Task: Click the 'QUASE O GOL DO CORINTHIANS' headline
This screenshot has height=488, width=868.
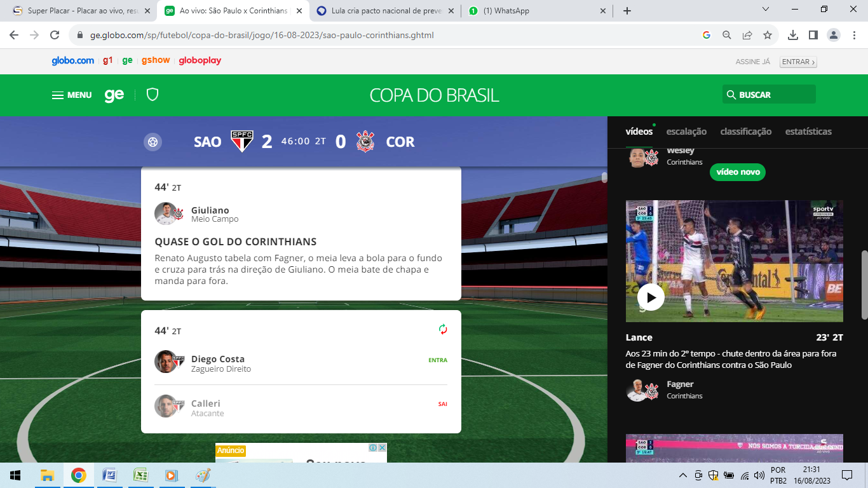Action: tap(236, 242)
